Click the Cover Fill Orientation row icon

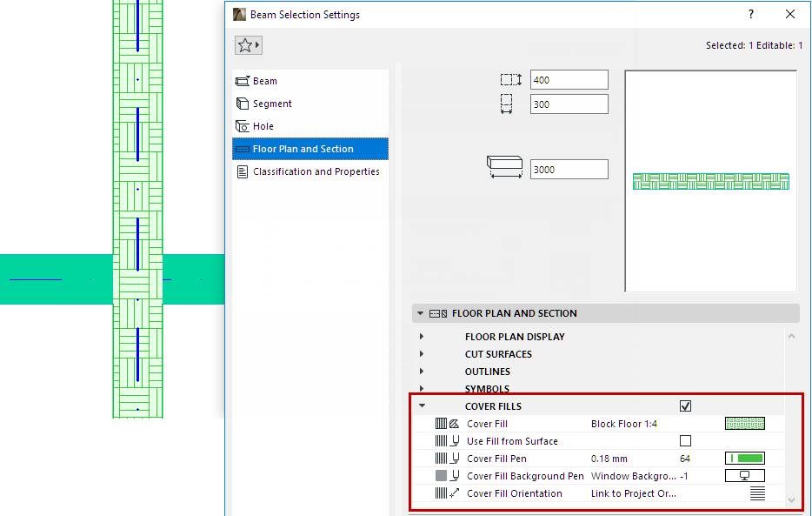[448, 493]
